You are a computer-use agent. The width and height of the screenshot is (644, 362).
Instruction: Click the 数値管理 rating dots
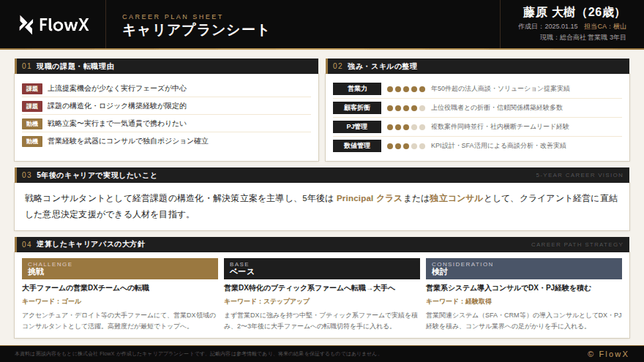405,146
